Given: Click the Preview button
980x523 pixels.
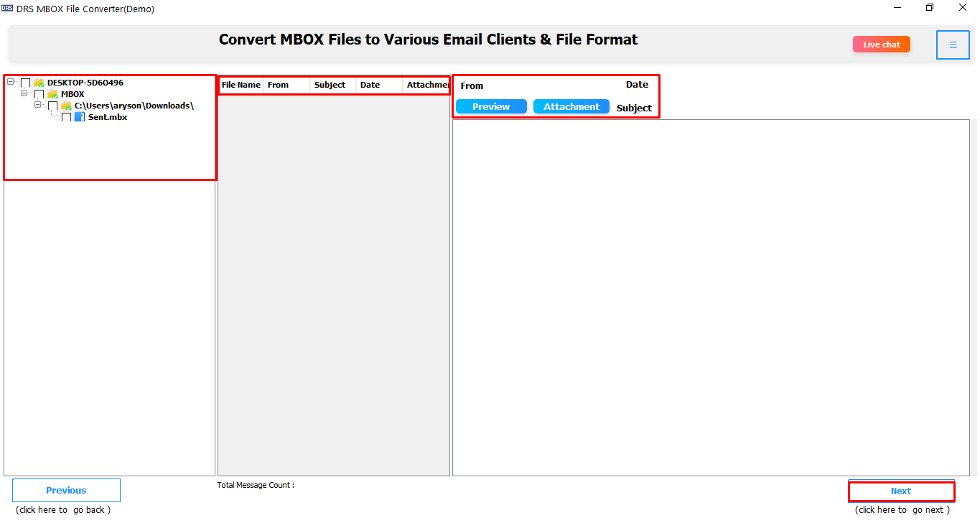Looking at the screenshot, I should point(491,106).
